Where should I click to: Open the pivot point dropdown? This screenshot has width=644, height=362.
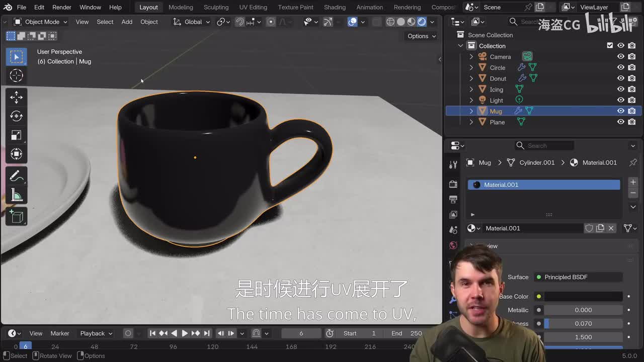point(223,22)
